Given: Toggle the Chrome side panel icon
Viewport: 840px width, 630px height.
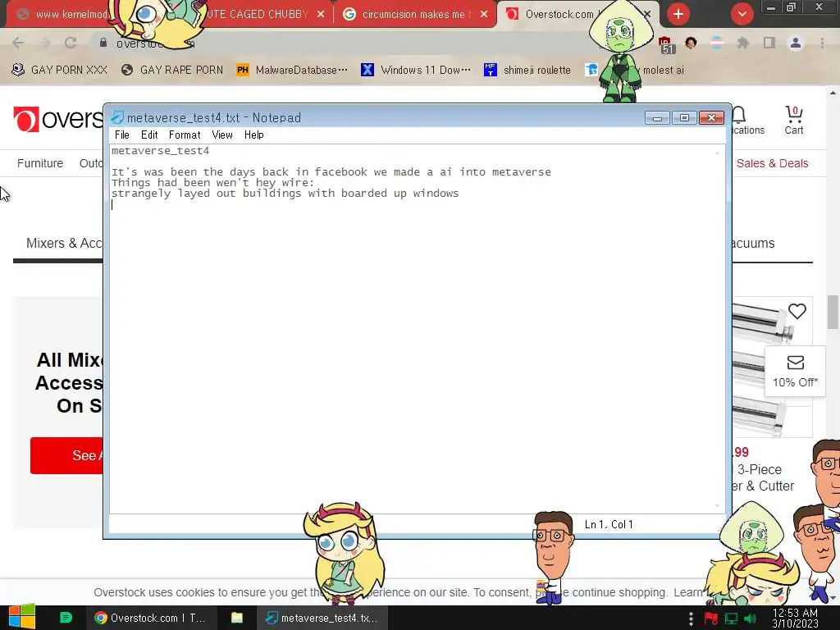Looking at the screenshot, I should click(x=769, y=43).
